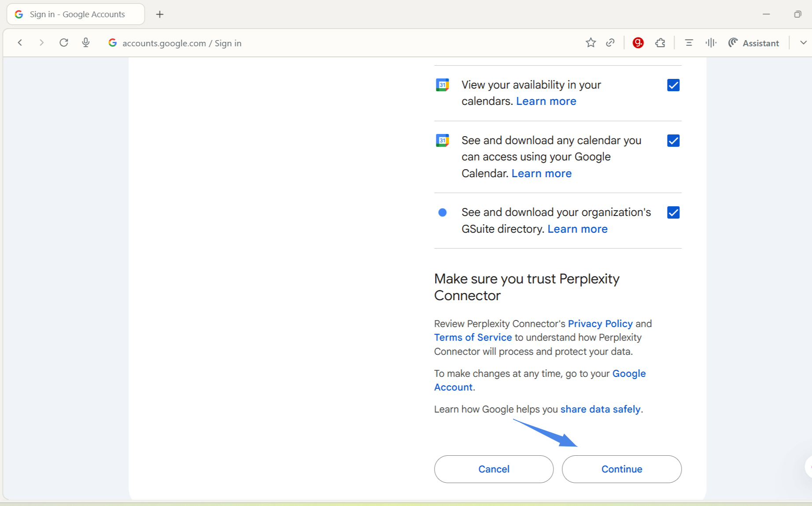The height and width of the screenshot is (506, 812).
Task: Bookmark page with the star icon
Action: tap(591, 43)
